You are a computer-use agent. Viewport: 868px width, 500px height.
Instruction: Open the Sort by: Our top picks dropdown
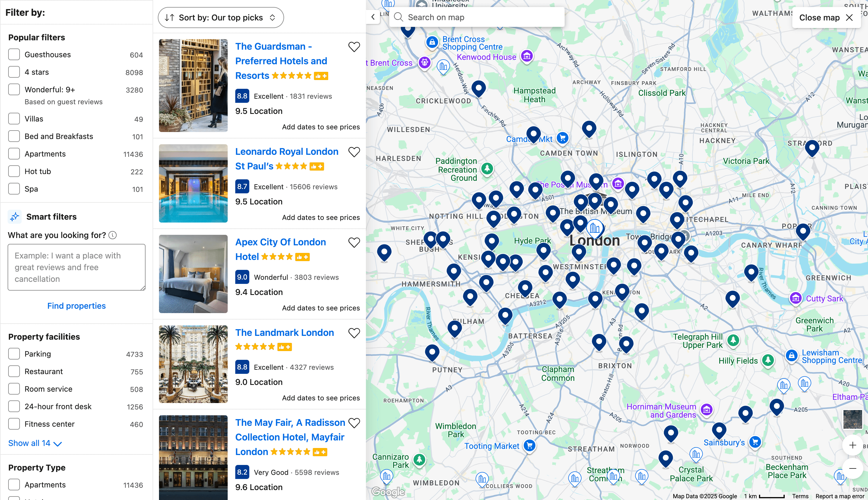[x=221, y=18]
